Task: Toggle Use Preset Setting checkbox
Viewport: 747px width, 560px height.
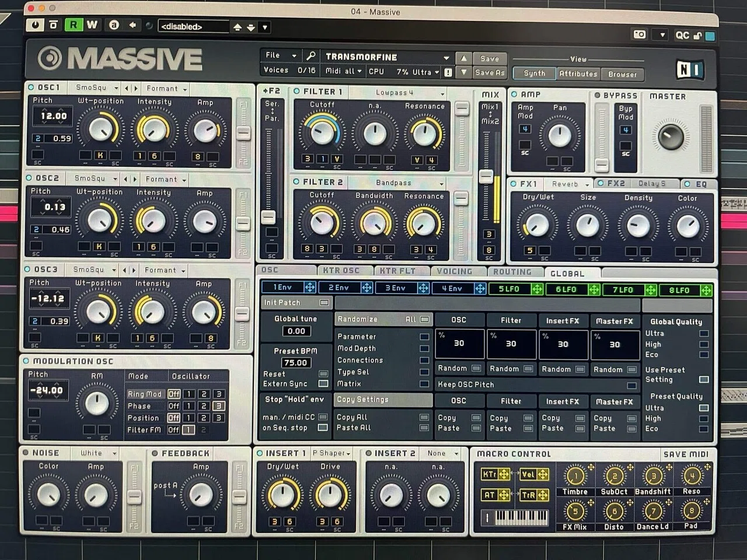Action: pyautogui.click(x=704, y=380)
